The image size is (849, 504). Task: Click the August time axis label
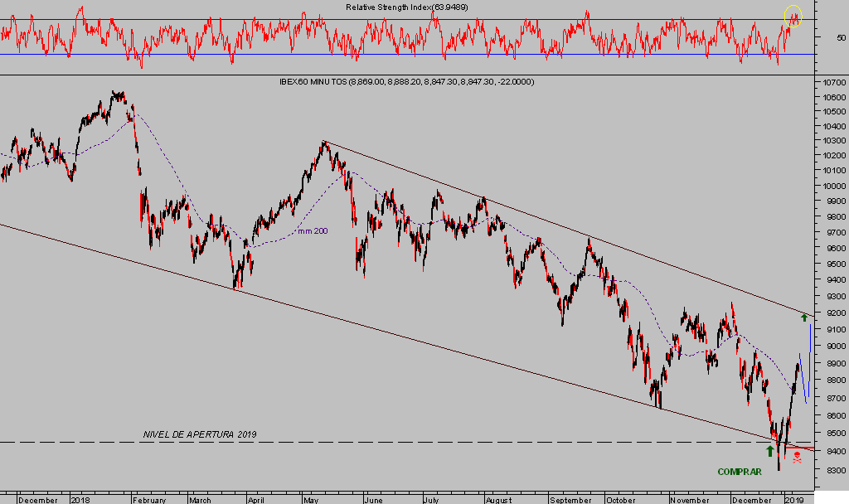[498, 500]
